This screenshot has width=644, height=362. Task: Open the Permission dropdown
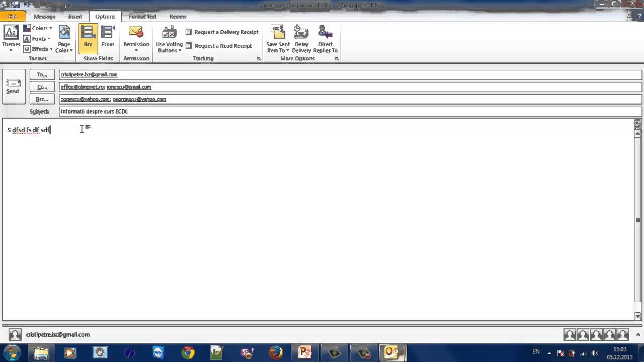tap(136, 39)
